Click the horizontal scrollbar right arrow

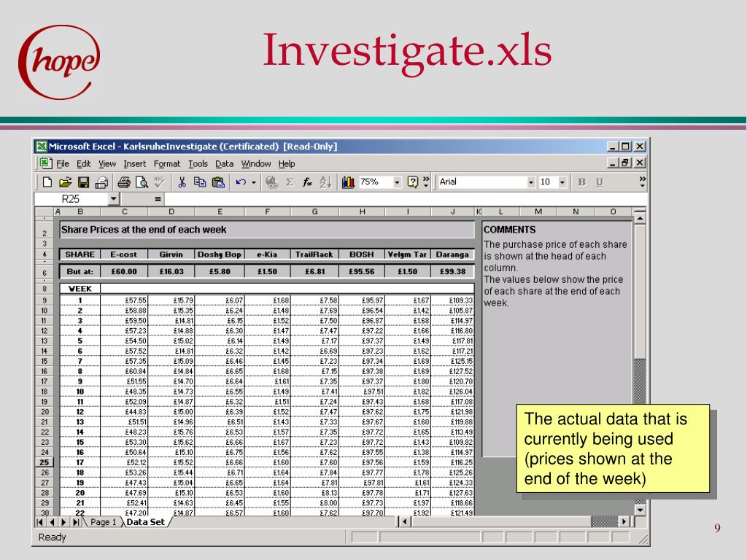tap(624, 522)
